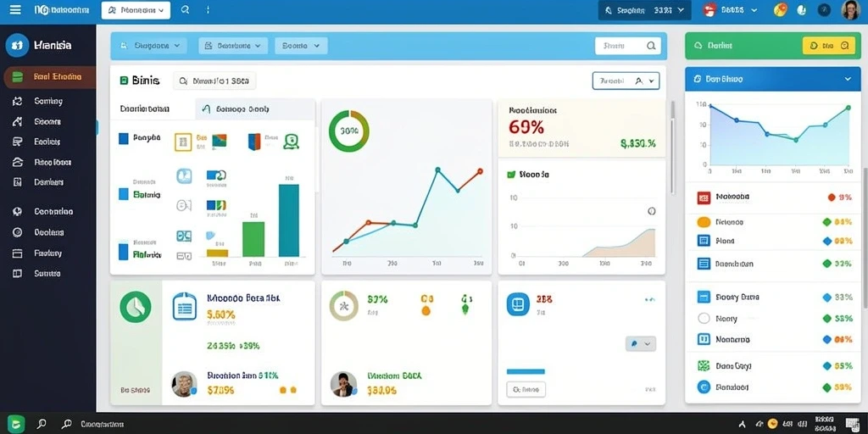Collapse the blue panel with its chevron
This screenshot has height=434, width=868.
pyautogui.click(x=848, y=79)
